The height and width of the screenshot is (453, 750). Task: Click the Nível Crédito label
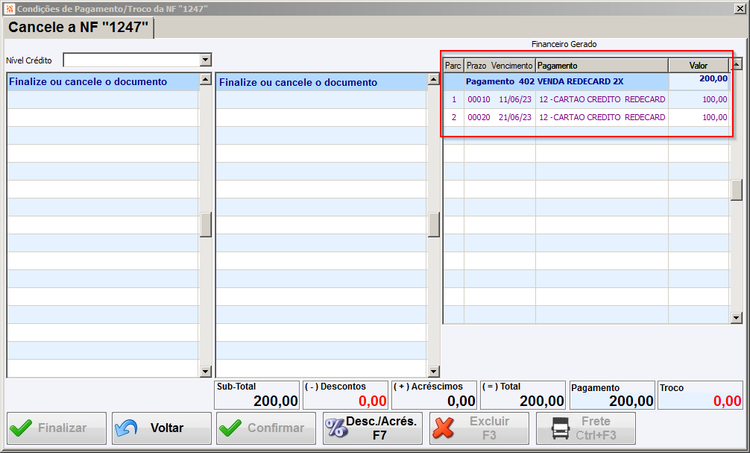tap(29, 60)
